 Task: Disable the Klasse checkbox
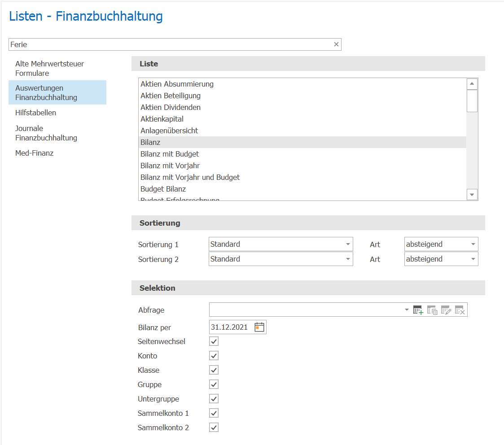coord(214,370)
